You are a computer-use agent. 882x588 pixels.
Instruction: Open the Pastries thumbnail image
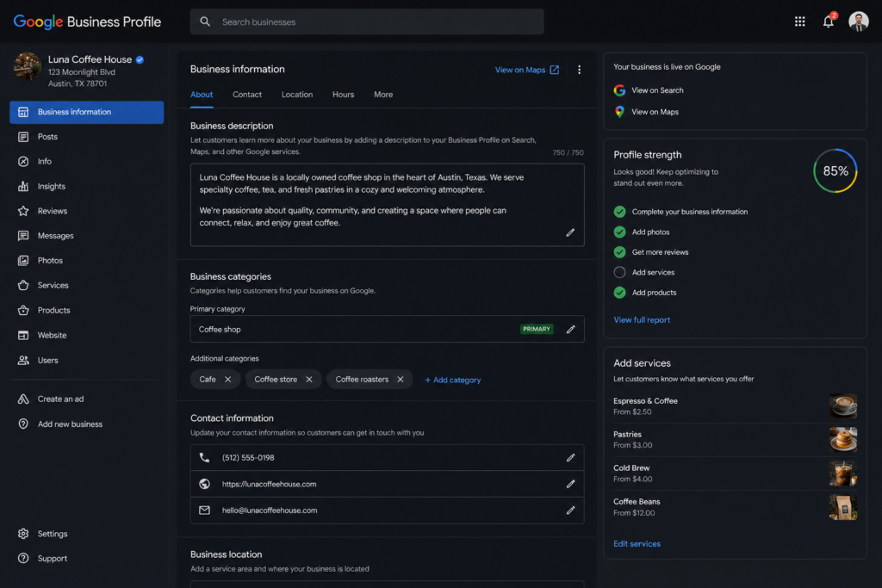(843, 440)
